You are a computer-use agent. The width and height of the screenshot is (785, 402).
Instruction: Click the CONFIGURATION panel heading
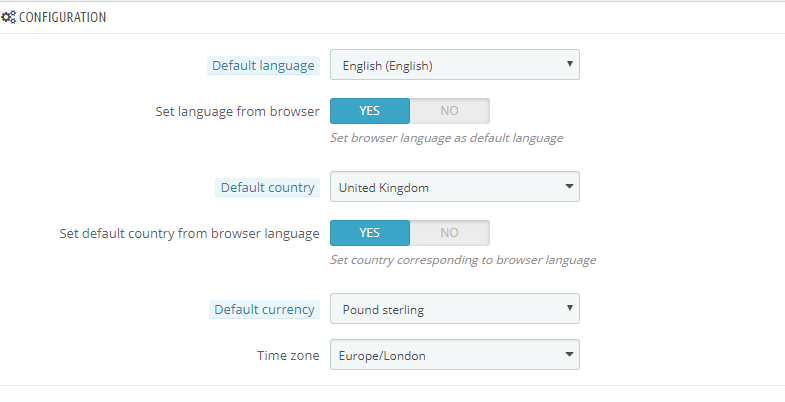tap(62, 17)
